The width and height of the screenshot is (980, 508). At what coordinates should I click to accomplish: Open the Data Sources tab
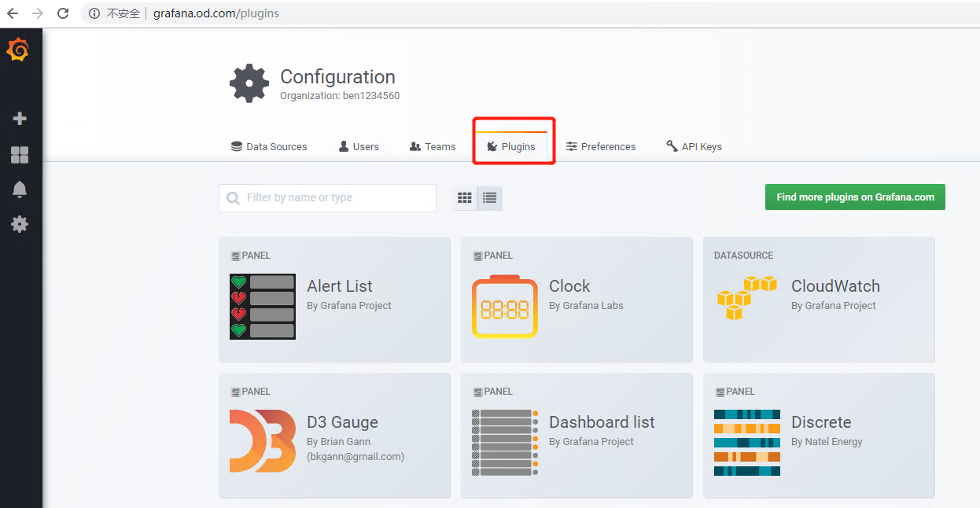tap(269, 147)
